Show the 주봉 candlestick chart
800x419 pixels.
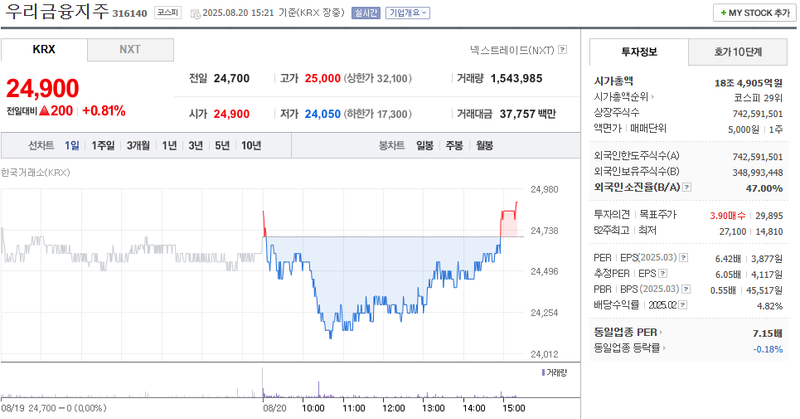tap(454, 145)
